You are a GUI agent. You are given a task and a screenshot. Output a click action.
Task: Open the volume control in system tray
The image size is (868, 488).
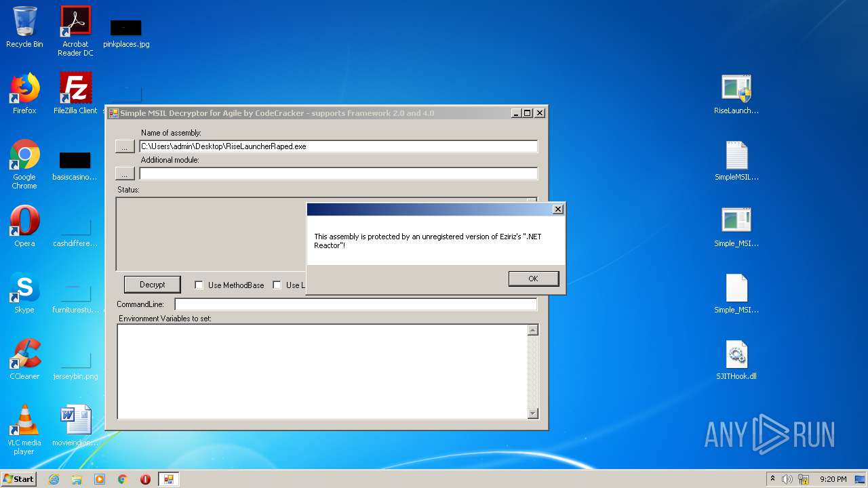787,479
